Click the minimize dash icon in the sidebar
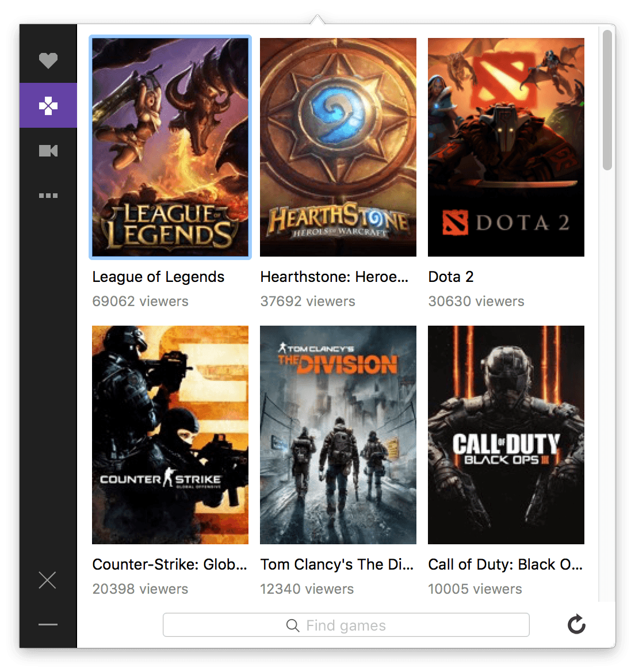 click(x=48, y=624)
